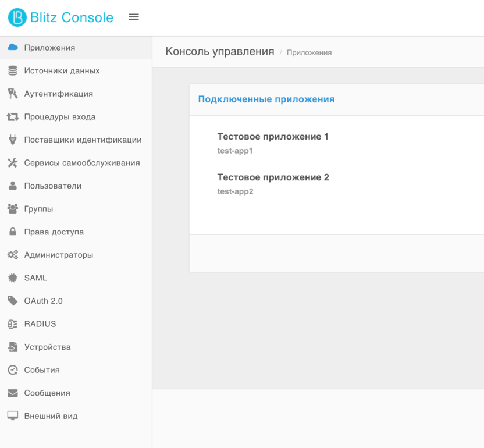Click the envelope icon for Сообщения
This screenshot has width=484, height=448.
coord(13,393)
